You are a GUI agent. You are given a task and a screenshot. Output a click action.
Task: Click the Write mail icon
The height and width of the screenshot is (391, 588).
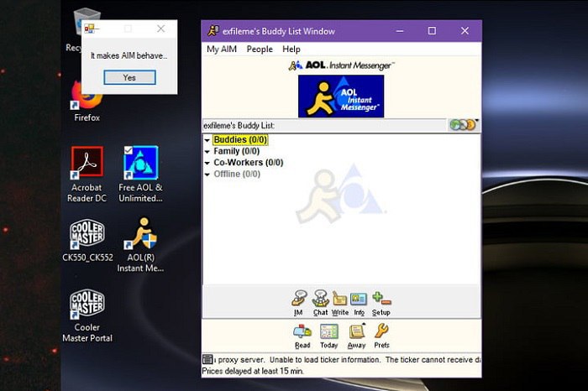click(339, 303)
